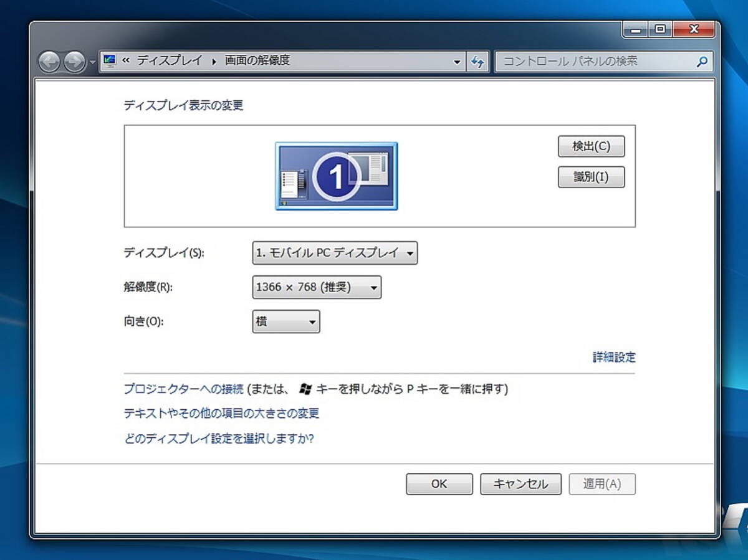The width and height of the screenshot is (748, 560).
Task: Click the 検出(C) button
Action: (x=591, y=146)
